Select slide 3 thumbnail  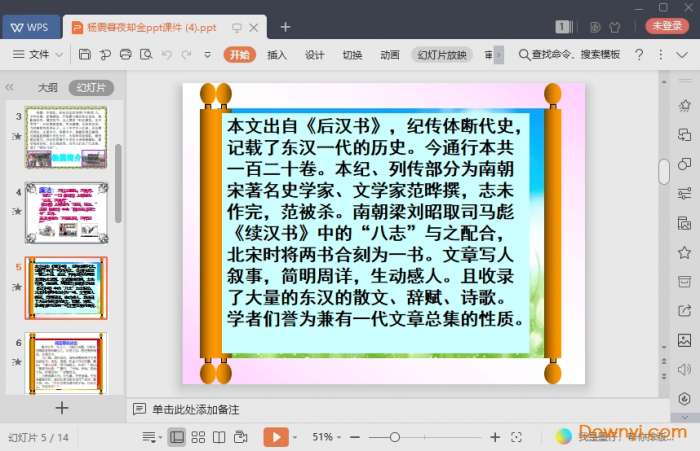click(66, 137)
